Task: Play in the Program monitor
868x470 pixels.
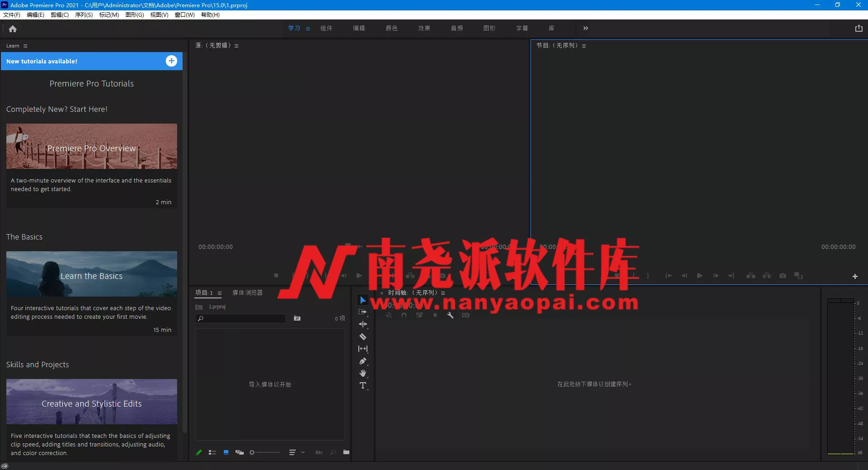Action: [699, 275]
